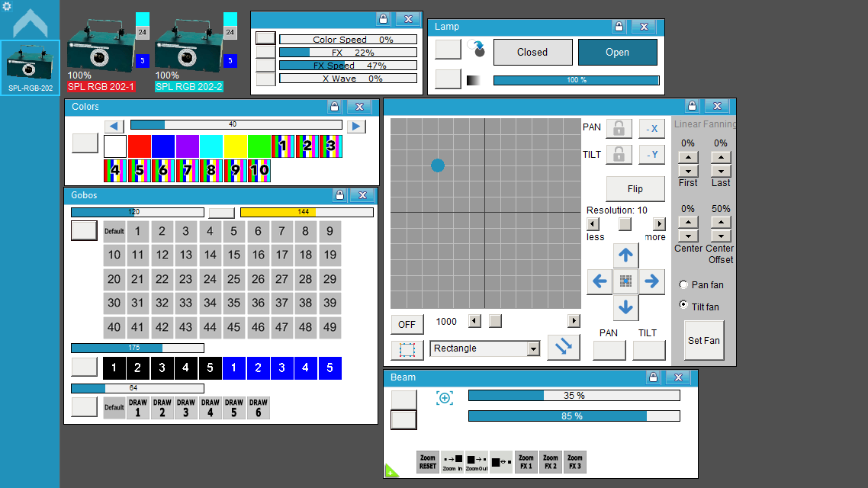Toggle the TILT axis lock
The image size is (868, 488).
(619, 154)
